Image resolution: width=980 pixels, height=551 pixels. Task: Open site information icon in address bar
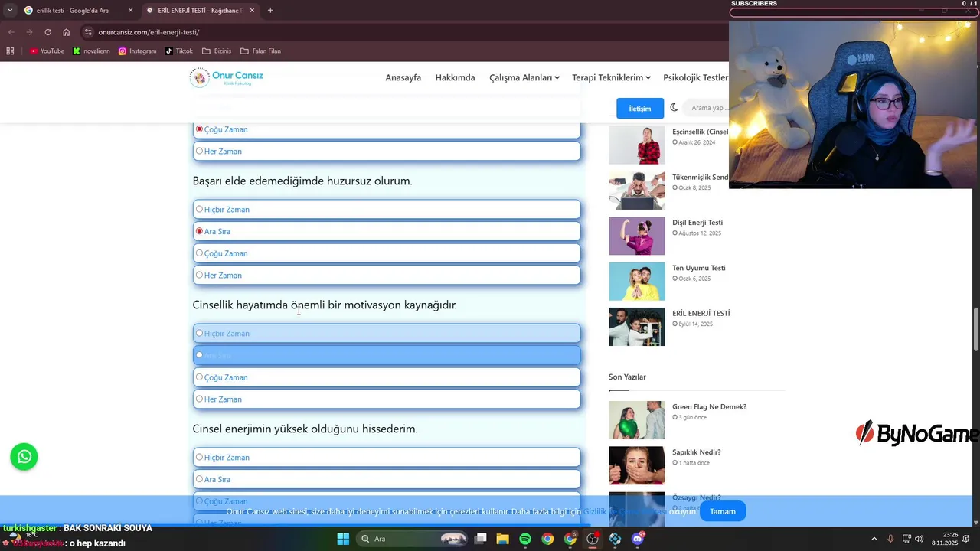coord(88,32)
